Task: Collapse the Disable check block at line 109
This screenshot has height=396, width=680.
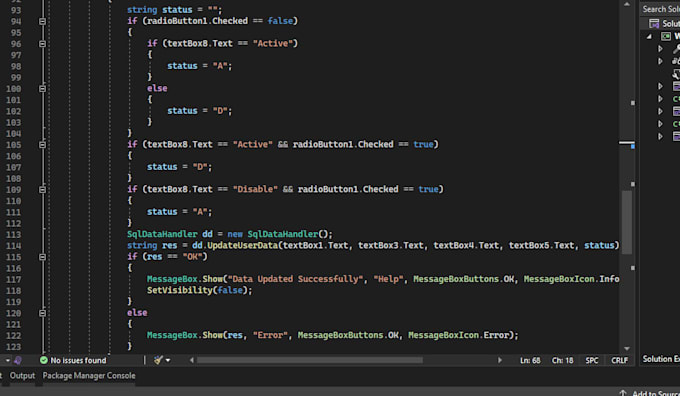Action: (x=42, y=190)
